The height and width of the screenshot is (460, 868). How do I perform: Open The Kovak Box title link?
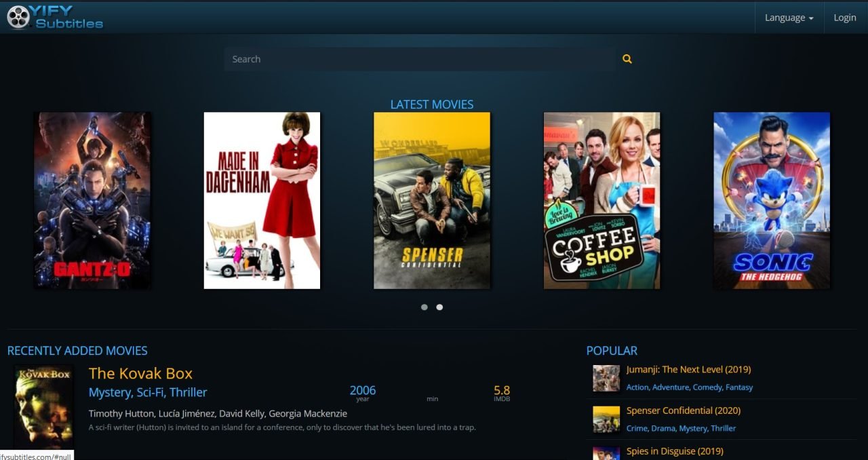(140, 373)
